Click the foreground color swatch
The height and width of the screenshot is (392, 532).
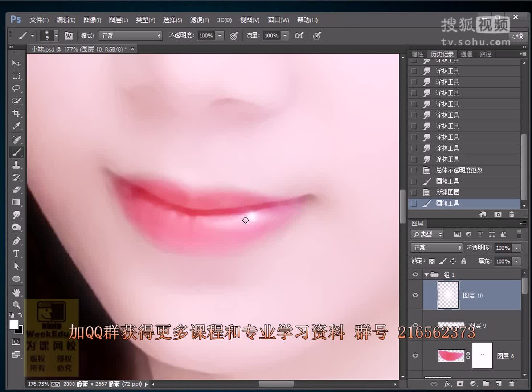14,324
